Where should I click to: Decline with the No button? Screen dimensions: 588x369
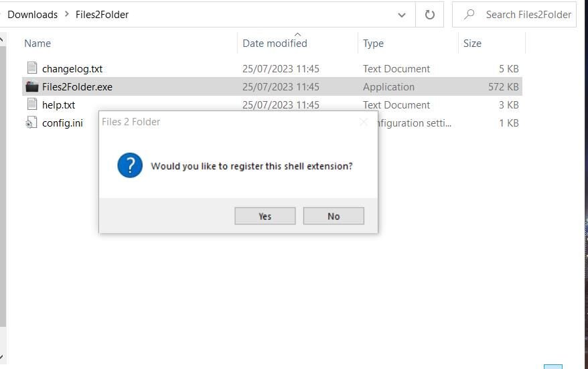334,216
